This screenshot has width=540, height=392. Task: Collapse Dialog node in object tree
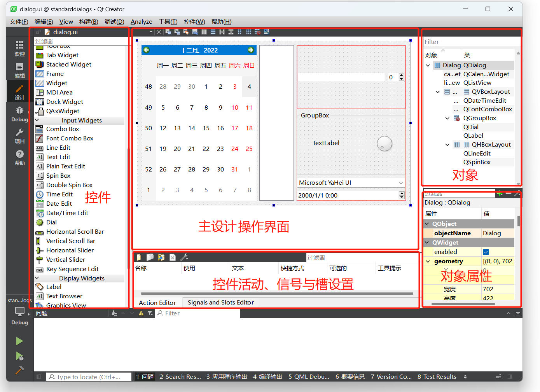(428, 65)
